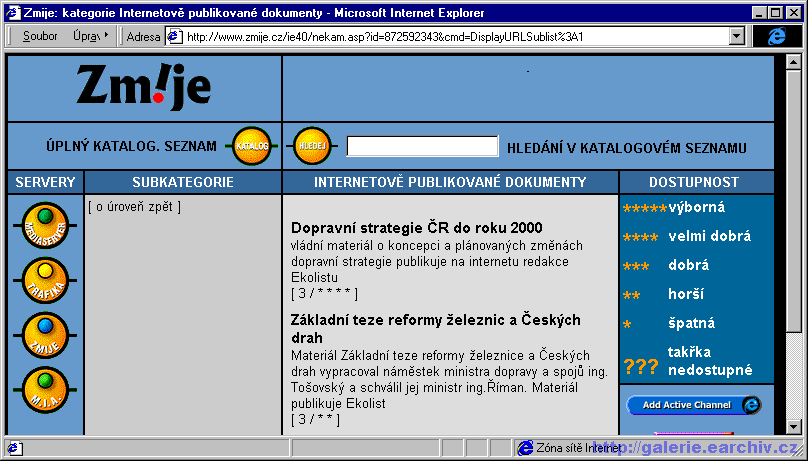This screenshot has width=808, height=461.
Task: Click the 'velmi dobrá' rating label
Action: (x=710, y=236)
